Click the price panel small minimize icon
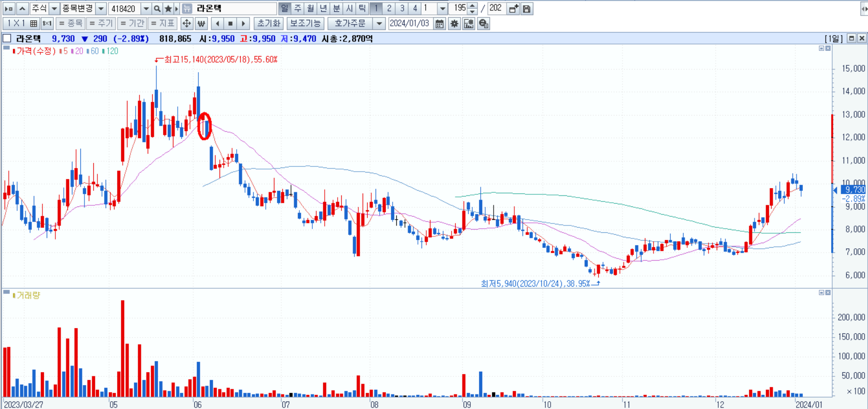The width and height of the screenshot is (868, 409). (x=821, y=48)
